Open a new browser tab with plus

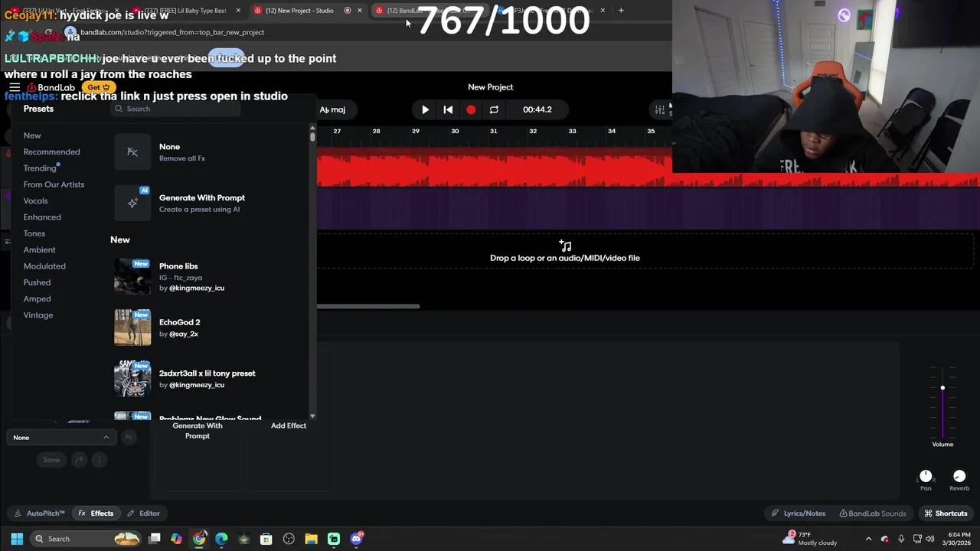click(621, 11)
